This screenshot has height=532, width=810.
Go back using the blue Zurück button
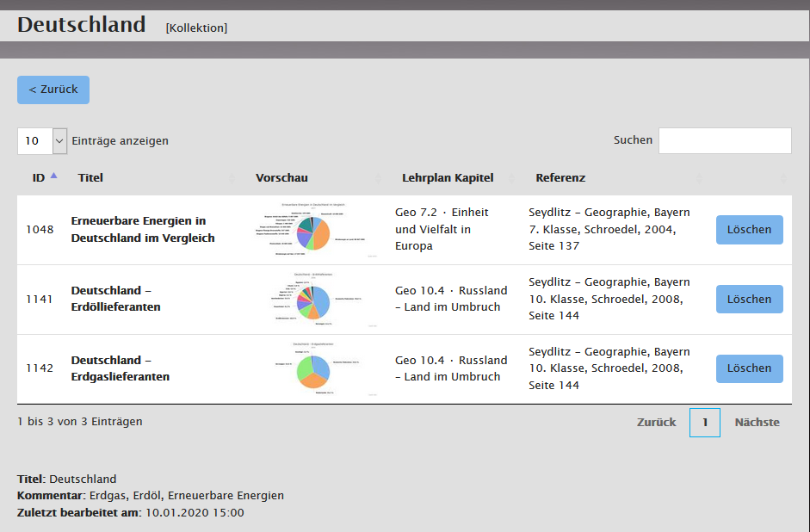point(53,90)
